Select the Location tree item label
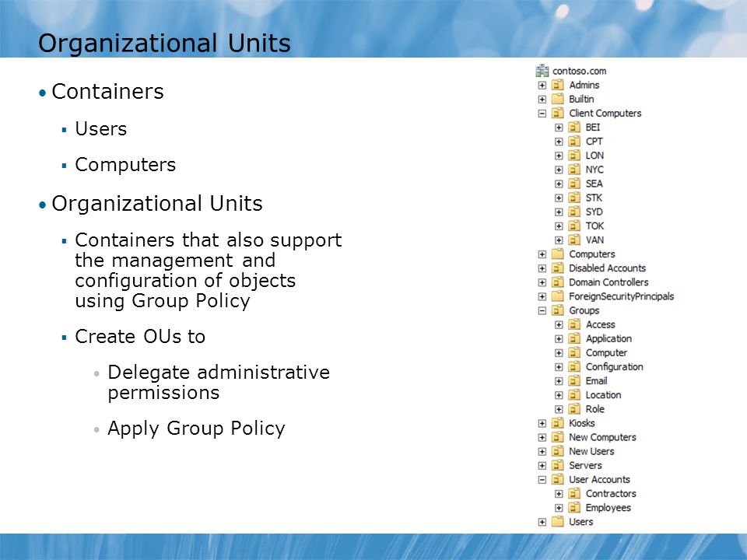This screenshot has height=560, width=747. (x=604, y=395)
